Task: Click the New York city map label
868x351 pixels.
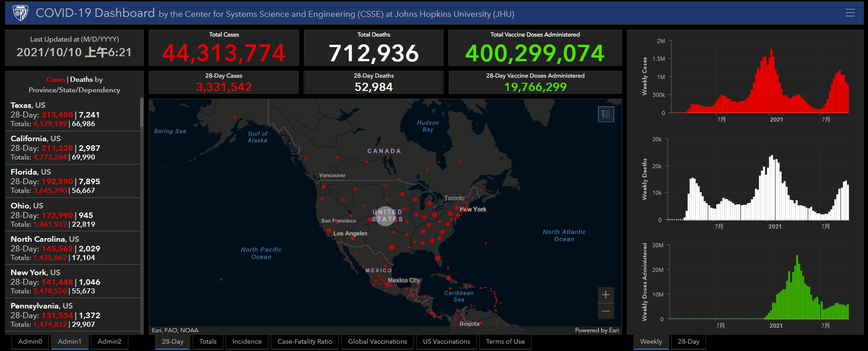Action: coord(473,209)
